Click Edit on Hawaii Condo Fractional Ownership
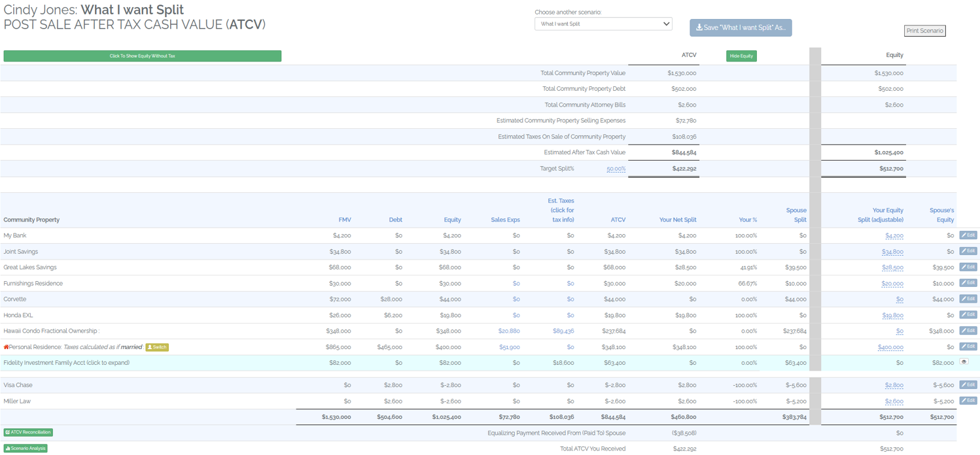 (x=968, y=331)
